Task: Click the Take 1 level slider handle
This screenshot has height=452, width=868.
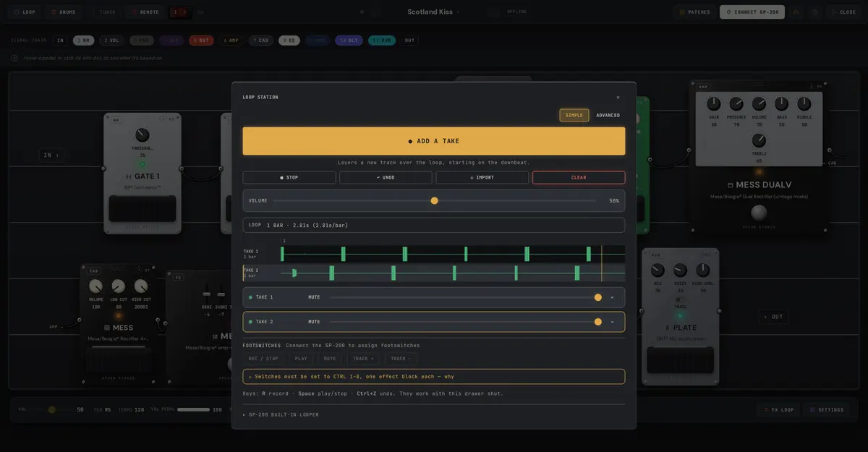Action: [x=597, y=297]
